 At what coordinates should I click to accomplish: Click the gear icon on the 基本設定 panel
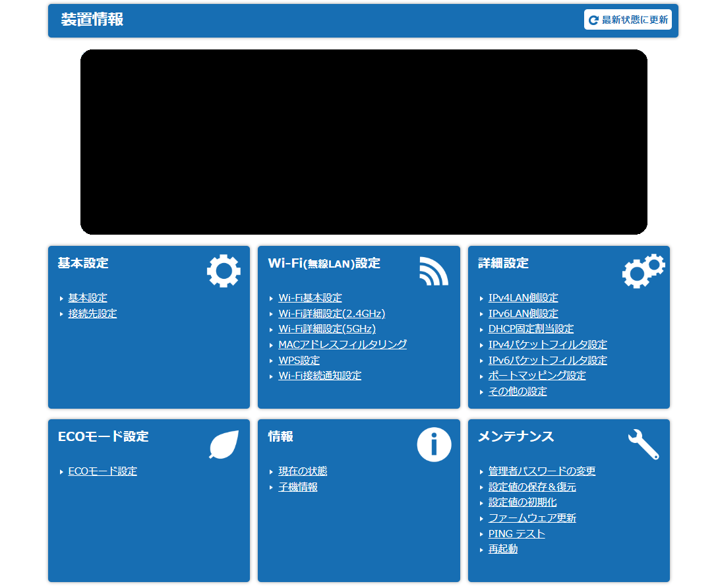pos(223,270)
